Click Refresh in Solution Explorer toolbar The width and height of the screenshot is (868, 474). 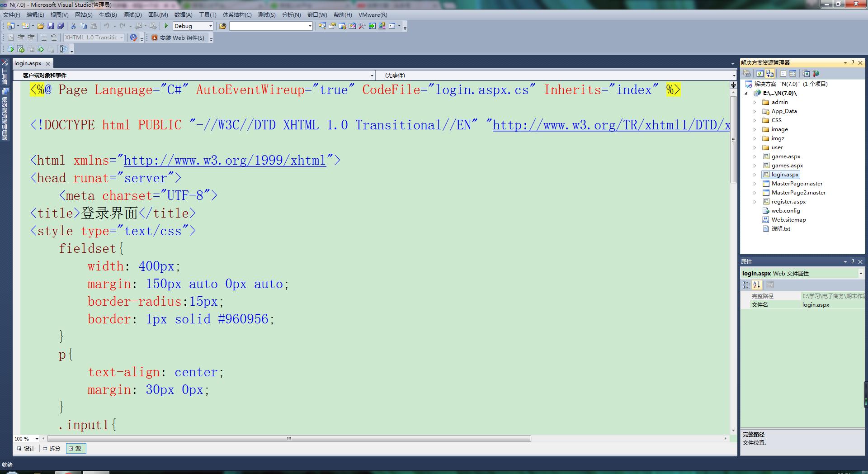click(x=760, y=74)
